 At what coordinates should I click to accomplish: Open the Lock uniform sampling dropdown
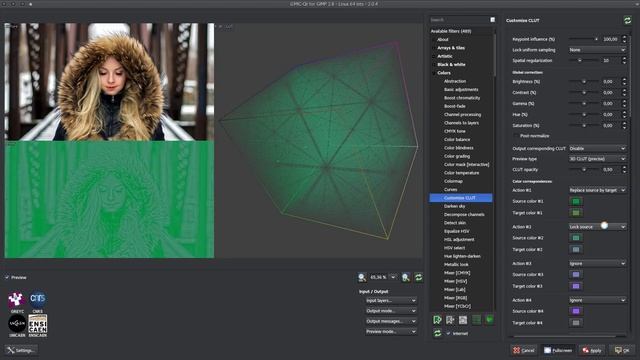597,50
